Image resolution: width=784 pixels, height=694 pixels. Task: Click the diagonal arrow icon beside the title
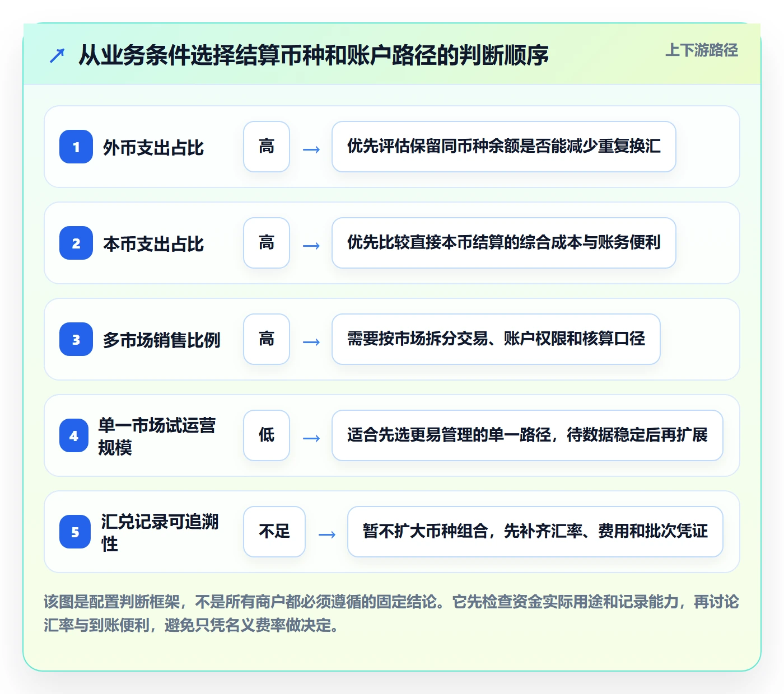pyautogui.click(x=57, y=55)
